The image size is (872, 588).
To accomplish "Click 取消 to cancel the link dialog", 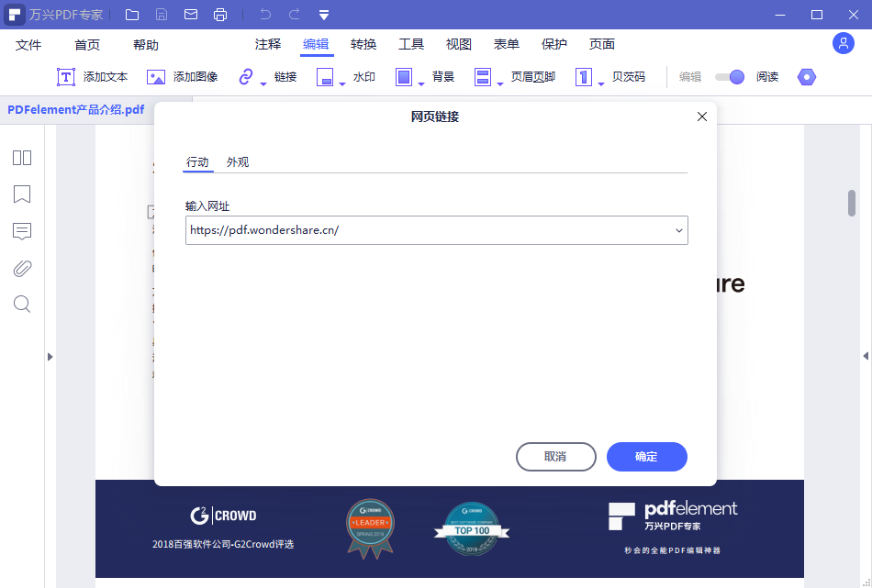I will click(x=555, y=457).
